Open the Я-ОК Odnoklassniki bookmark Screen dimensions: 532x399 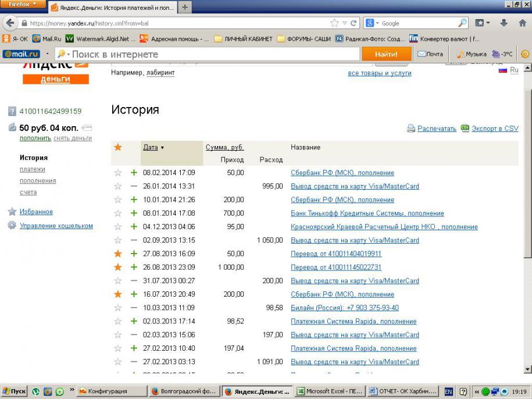15,38
